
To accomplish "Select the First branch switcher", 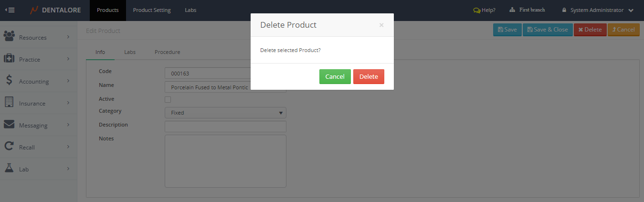I will click(527, 10).
